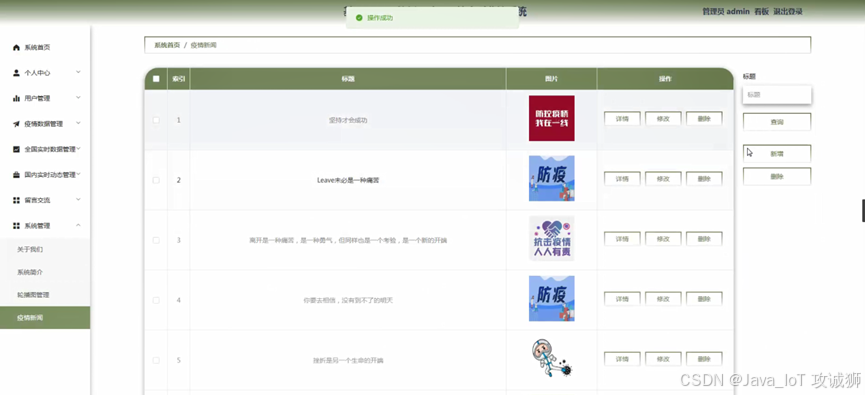Click the red 防控疫情 thumbnail in row 1
This screenshot has height=395, width=865.
pyautogui.click(x=552, y=118)
